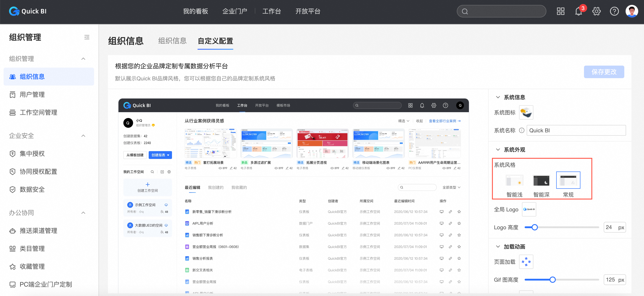The height and width of the screenshot is (296, 644).
Task: Click the create workspace plus icon
Action: coord(148,184)
